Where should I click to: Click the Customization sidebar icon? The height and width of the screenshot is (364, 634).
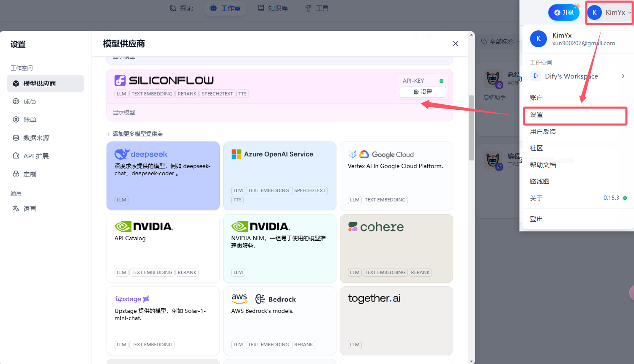point(16,174)
